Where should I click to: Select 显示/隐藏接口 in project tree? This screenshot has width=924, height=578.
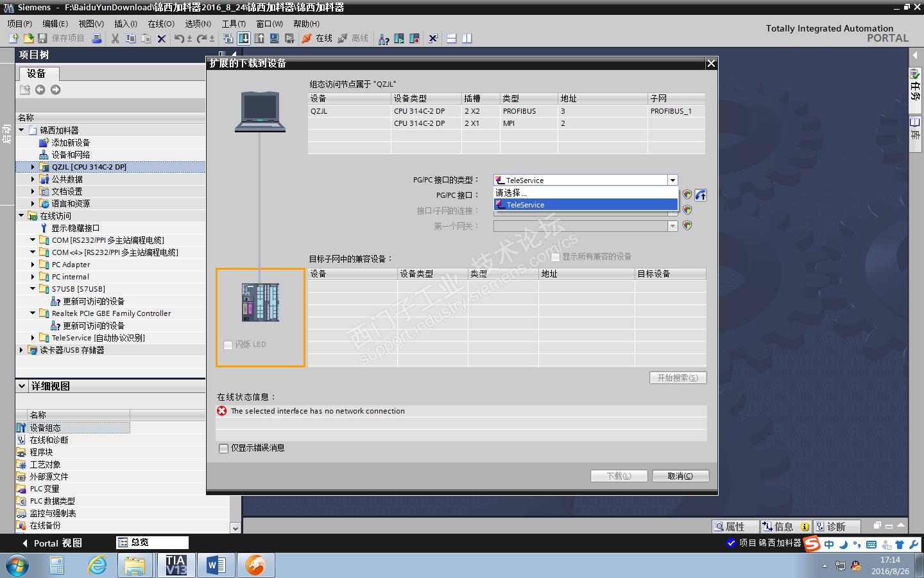[x=75, y=228]
